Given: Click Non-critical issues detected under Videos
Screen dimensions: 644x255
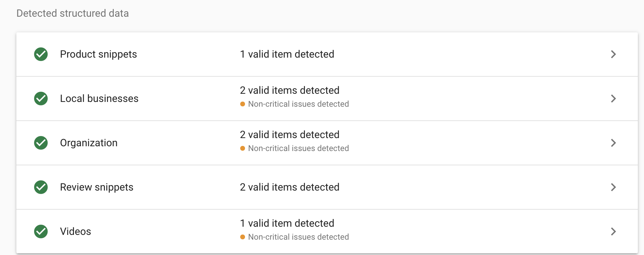Looking at the screenshot, I should [x=298, y=237].
